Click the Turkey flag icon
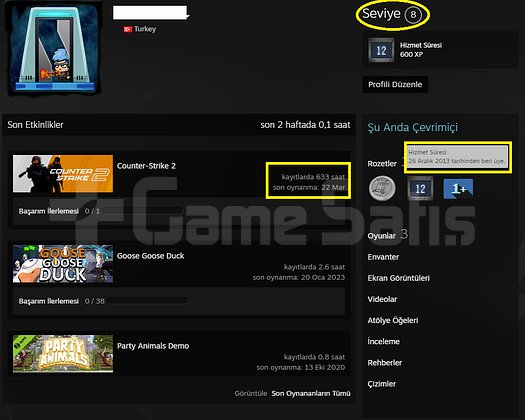The width and height of the screenshot is (525, 420). coord(128,29)
